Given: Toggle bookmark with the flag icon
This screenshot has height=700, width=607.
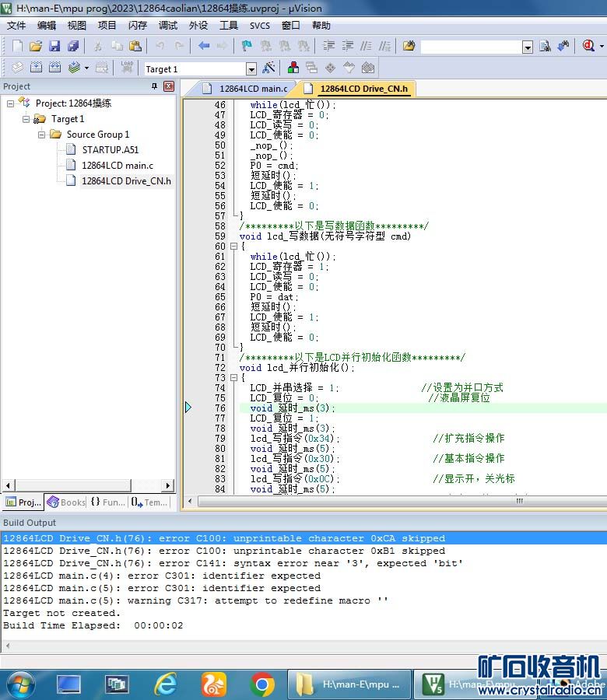Looking at the screenshot, I should click(x=247, y=47).
